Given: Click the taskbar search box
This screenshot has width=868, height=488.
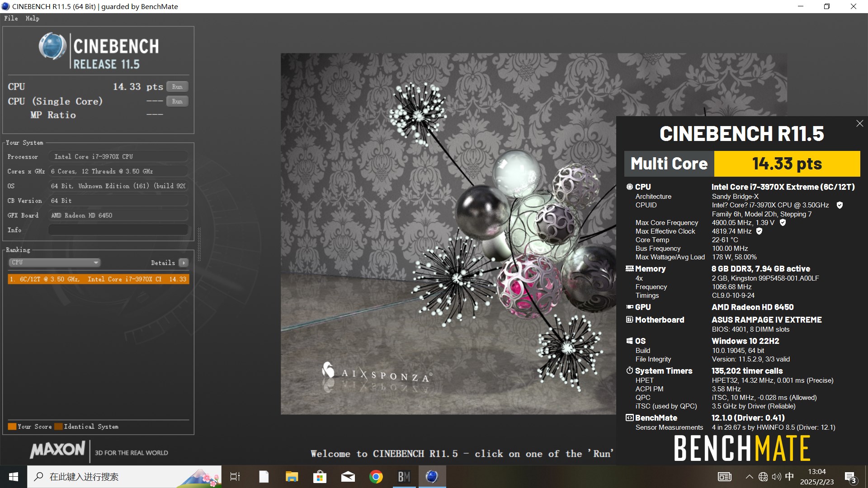Looking at the screenshot, I should pos(124,477).
